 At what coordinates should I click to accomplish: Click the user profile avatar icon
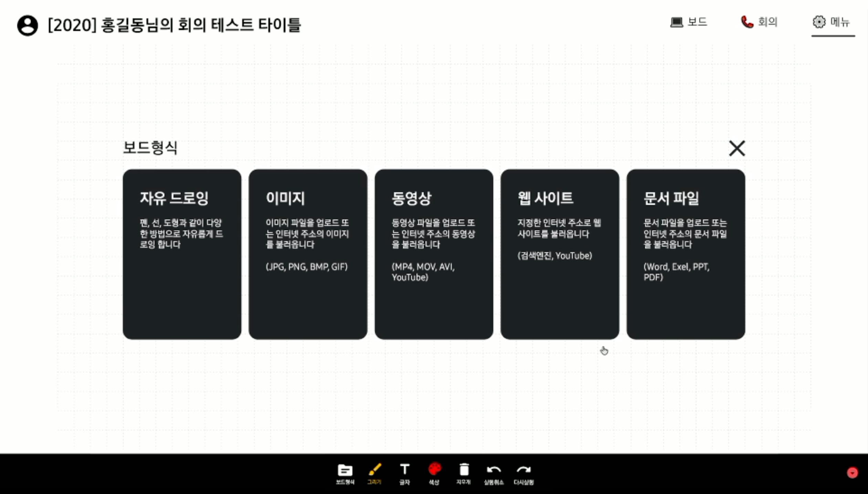(x=28, y=25)
